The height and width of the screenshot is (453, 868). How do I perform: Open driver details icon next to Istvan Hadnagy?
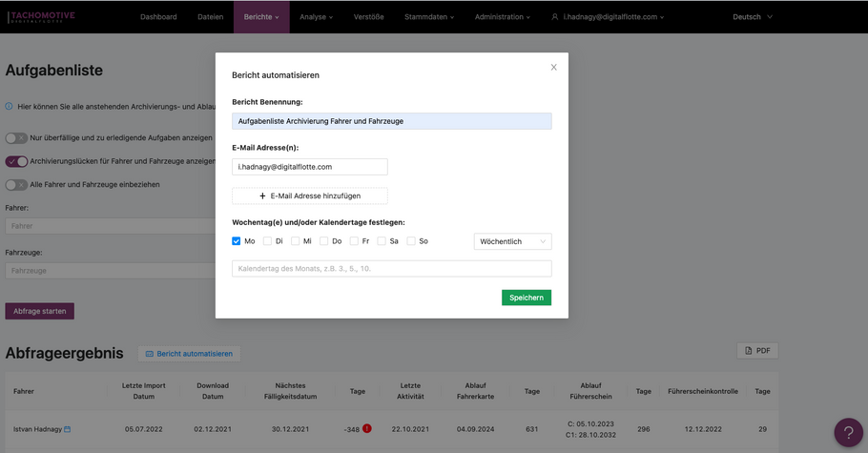[68, 429]
